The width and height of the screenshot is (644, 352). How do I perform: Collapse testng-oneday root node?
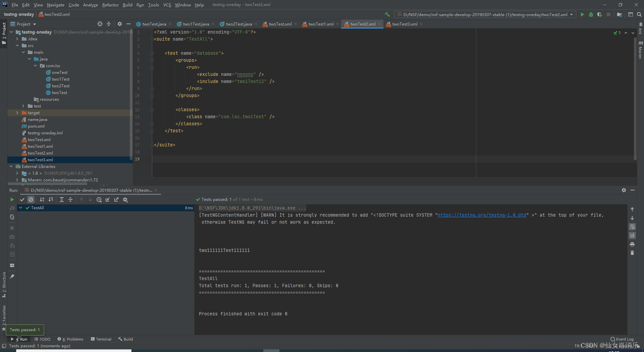tap(11, 32)
